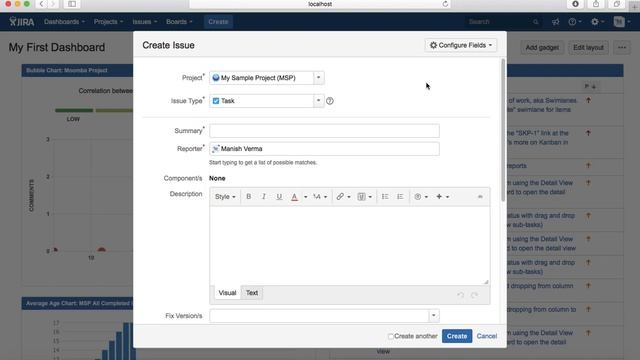Click the redo arrow below the Description editor

point(474,295)
